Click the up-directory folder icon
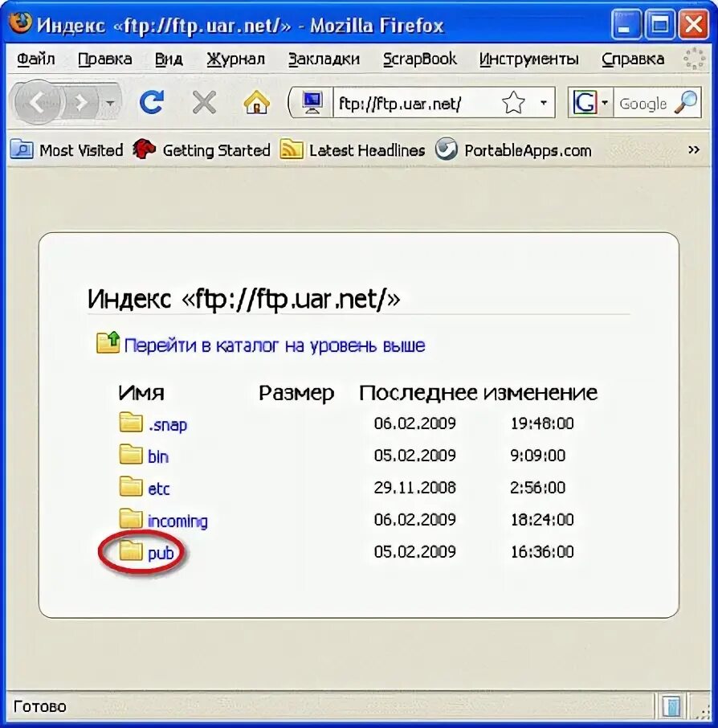The width and height of the screenshot is (718, 728). tap(108, 342)
